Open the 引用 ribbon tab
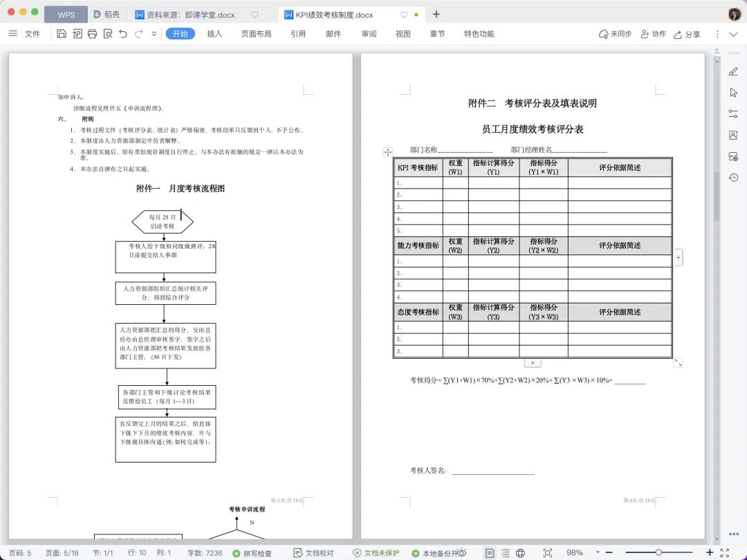Screen dimensions: 747x560 point(297,34)
